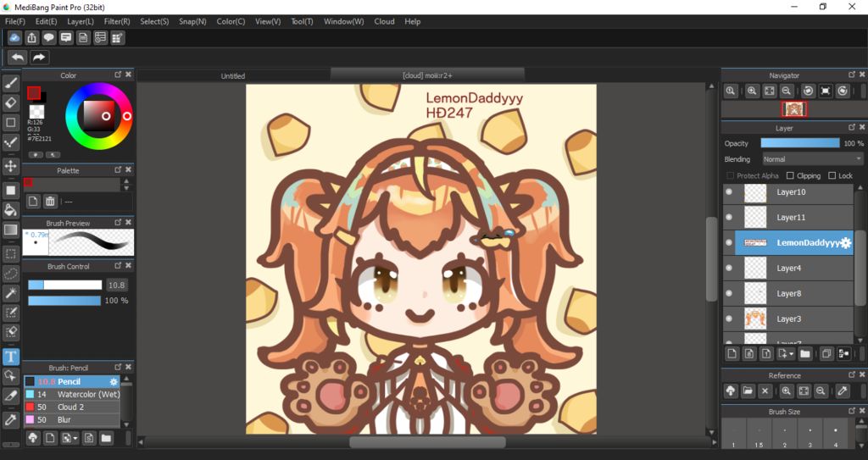Image resolution: width=868 pixels, height=460 pixels.
Task: Undock the Color panel
Action: point(118,75)
